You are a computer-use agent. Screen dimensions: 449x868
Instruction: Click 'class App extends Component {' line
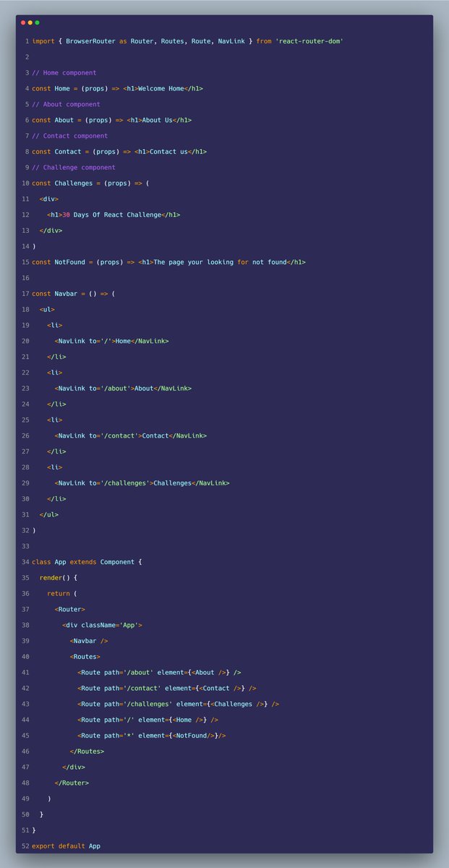click(87, 562)
